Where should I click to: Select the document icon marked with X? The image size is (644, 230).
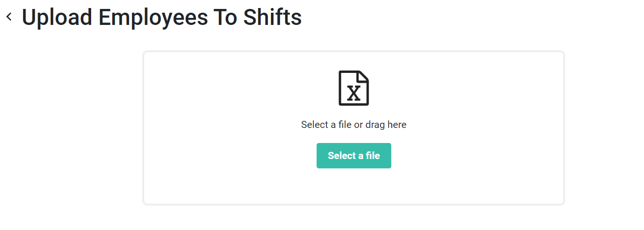coord(354,88)
